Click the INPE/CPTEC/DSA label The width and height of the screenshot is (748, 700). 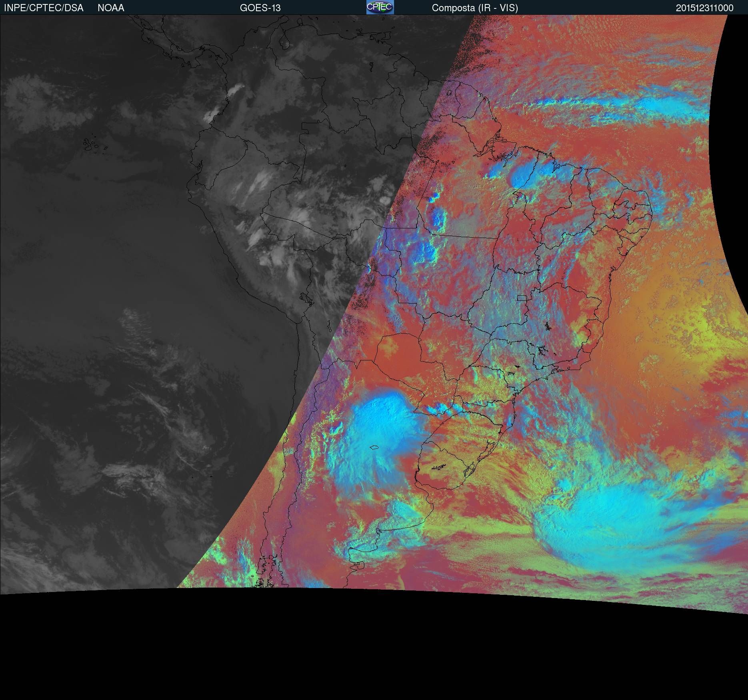(44, 8)
